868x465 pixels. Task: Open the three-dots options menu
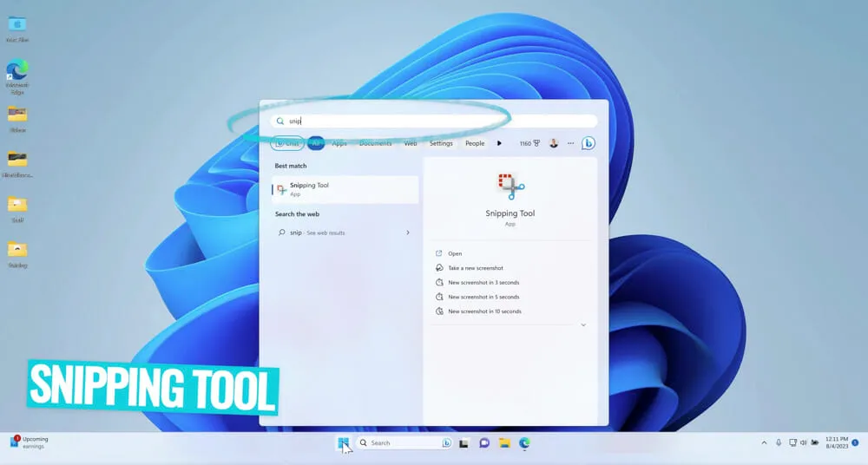(x=570, y=143)
